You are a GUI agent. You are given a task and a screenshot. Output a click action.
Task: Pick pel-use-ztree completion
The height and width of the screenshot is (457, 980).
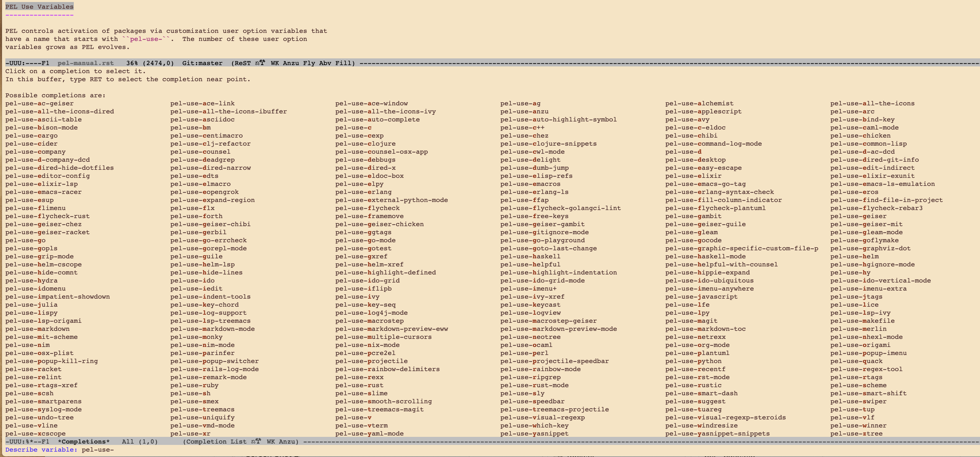[856, 434]
